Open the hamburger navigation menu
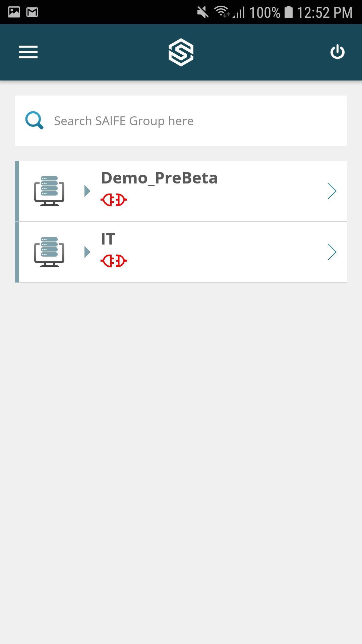The width and height of the screenshot is (362, 644). click(x=28, y=52)
